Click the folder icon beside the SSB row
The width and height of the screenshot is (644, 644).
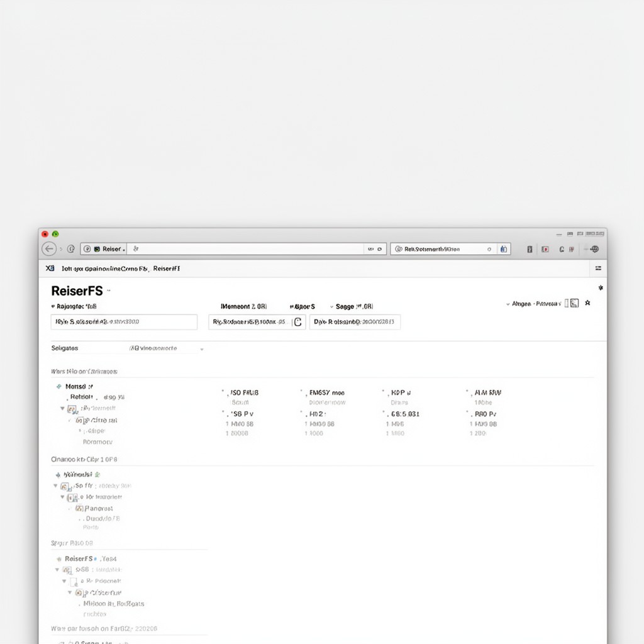[67, 570]
